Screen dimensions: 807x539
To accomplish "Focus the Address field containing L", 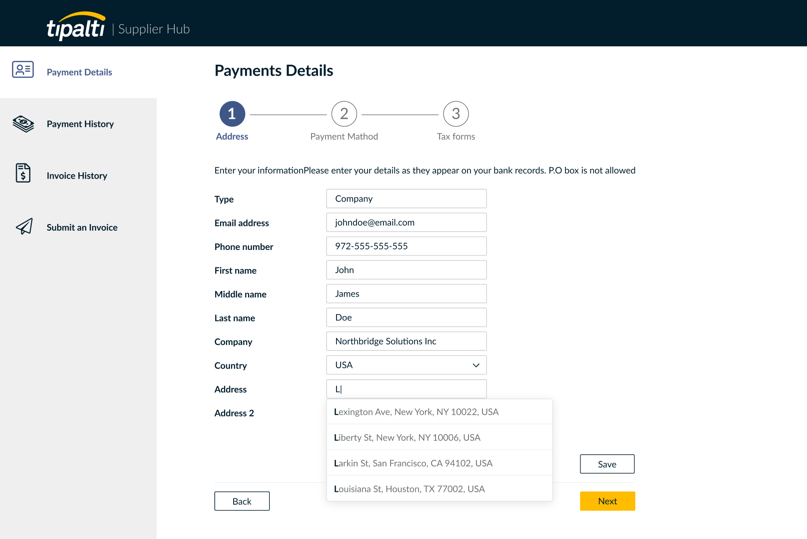I will tap(406, 389).
